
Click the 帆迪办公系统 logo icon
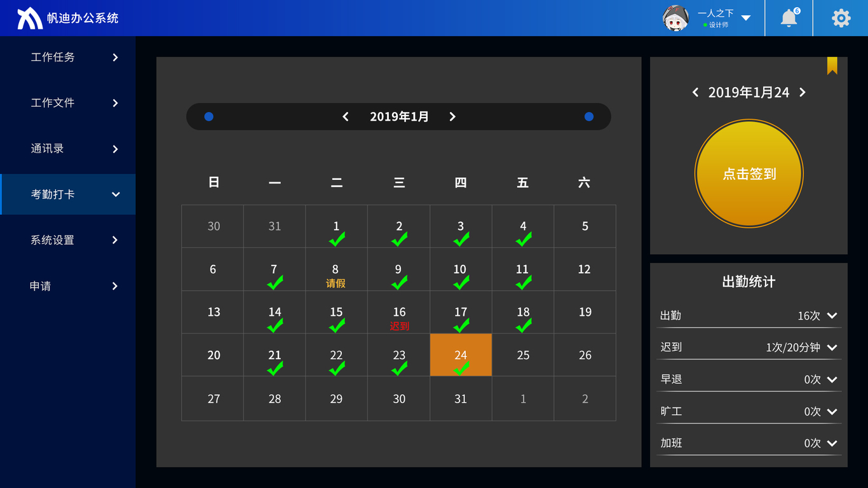pyautogui.click(x=30, y=18)
